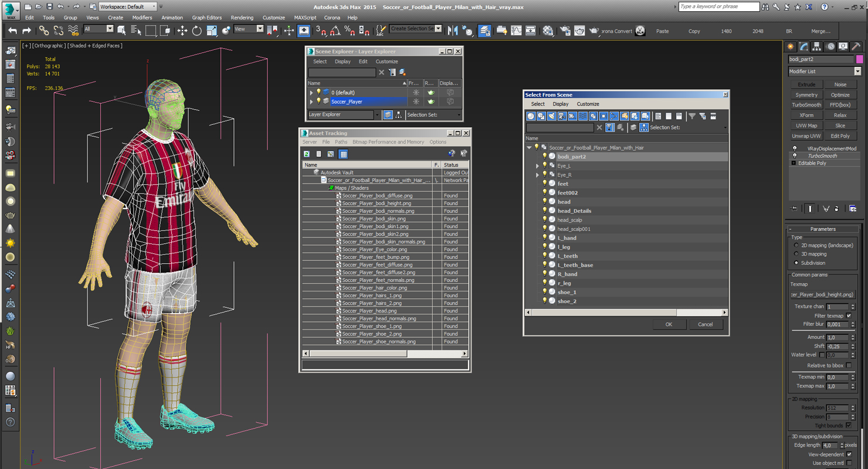Image resolution: width=868 pixels, height=469 pixels.
Task: Open the Mirror tool
Action: (x=453, y=30)
